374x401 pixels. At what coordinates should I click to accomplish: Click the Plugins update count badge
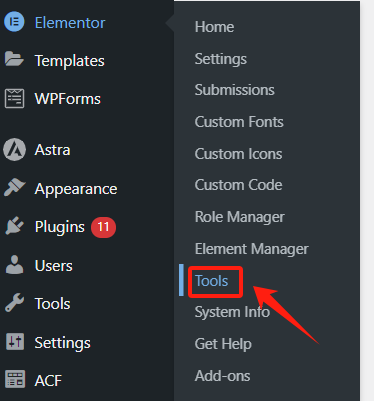(x=103, y=227)
